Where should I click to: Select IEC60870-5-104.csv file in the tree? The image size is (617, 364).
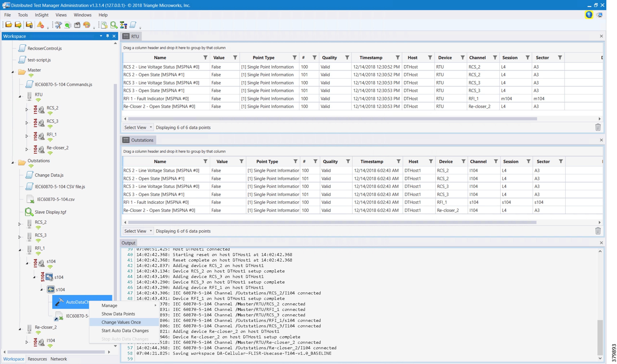click(x=56, y=199)
